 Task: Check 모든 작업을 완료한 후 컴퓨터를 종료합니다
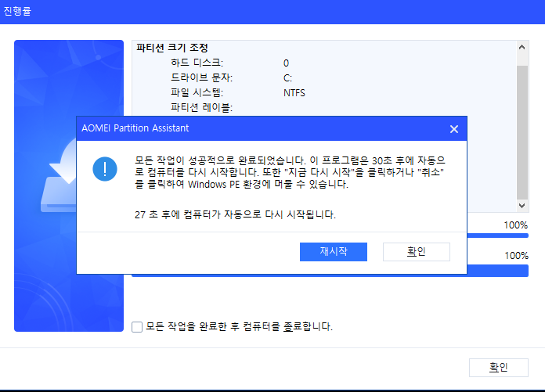[x=137, y=327]
